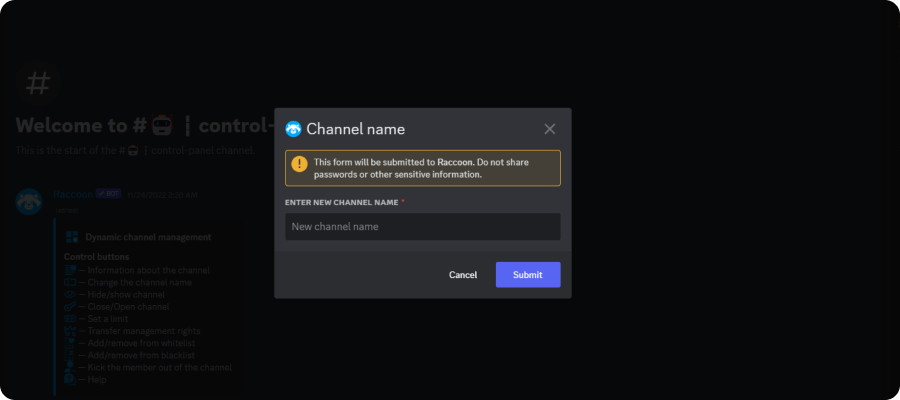Close the Channel name modal with X
This screenshot has height=400, width=900.
click(x=550, y=129)
